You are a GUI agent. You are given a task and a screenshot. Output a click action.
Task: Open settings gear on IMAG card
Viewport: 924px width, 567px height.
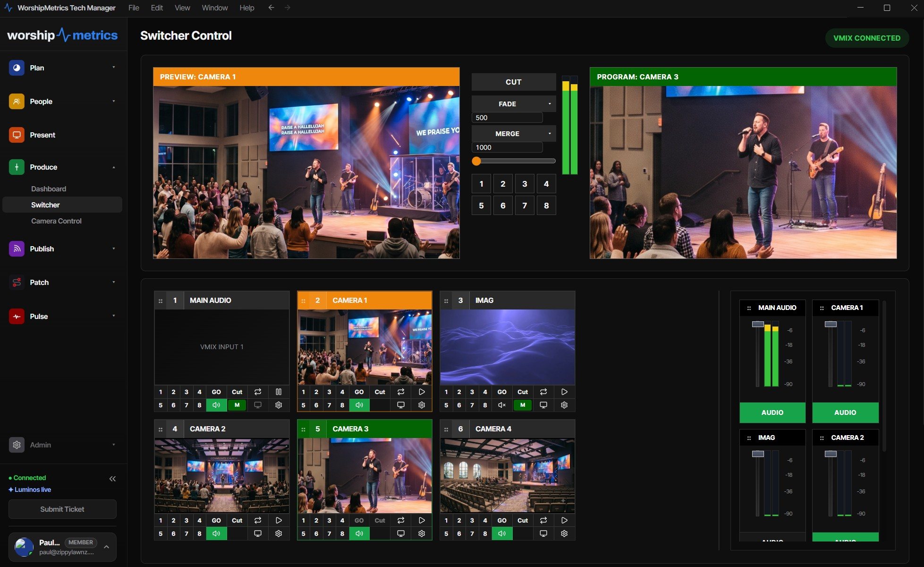564,405
